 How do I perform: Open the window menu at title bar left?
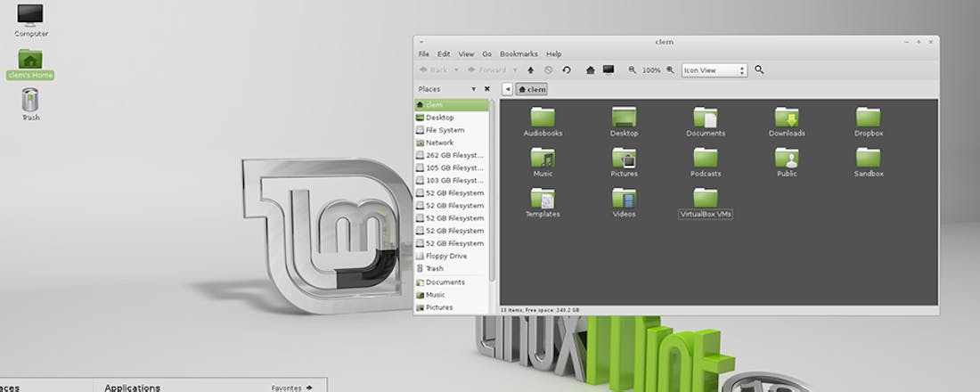click(421, 42)
